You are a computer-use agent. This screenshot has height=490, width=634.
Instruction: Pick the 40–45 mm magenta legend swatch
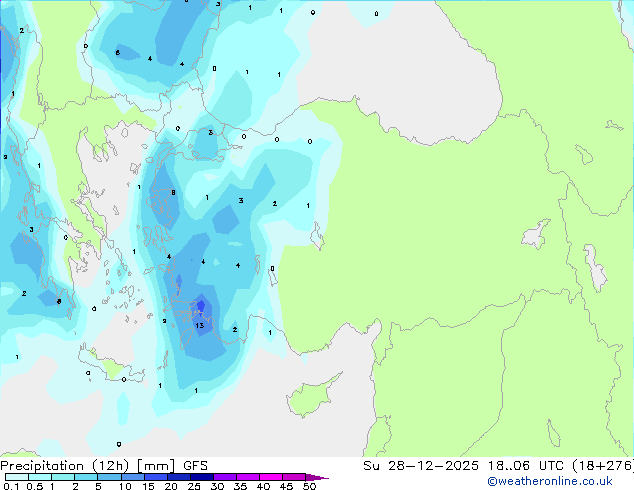(271, 477)
